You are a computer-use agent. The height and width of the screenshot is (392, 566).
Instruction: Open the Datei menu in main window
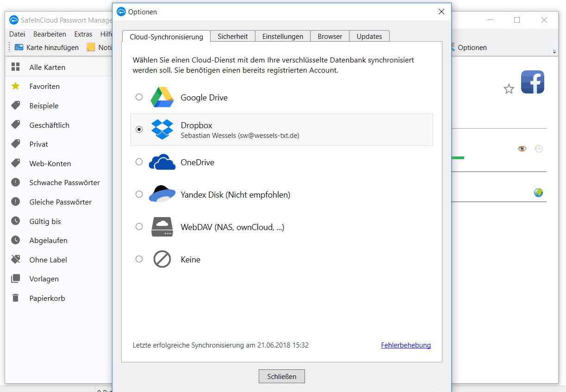(17, 34)
